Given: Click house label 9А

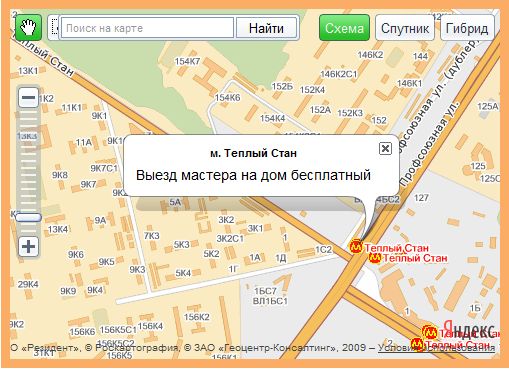Looking at the screenshot, I should click(x=100, y=220).
